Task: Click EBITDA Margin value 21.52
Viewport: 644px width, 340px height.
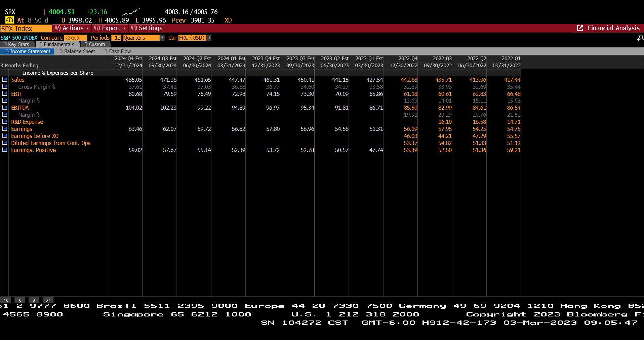Action: pos(514,115)
